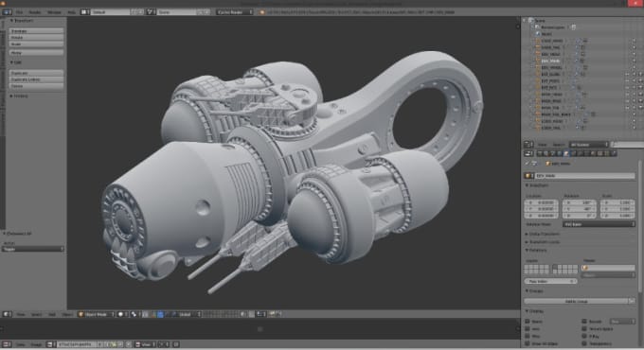Click the Pass Index value slider

[x=550, y=282]
